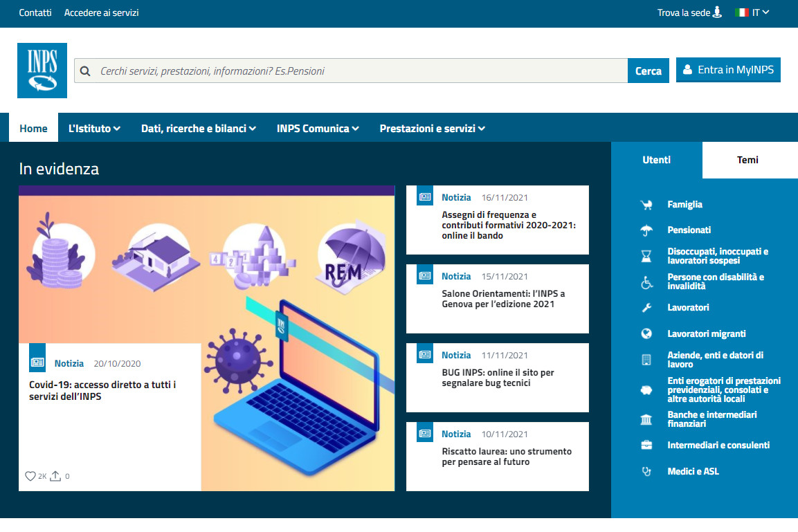This screenshot has width=798, height=532.
Task: Click the Italian flag icon
Action: point(741,12)
